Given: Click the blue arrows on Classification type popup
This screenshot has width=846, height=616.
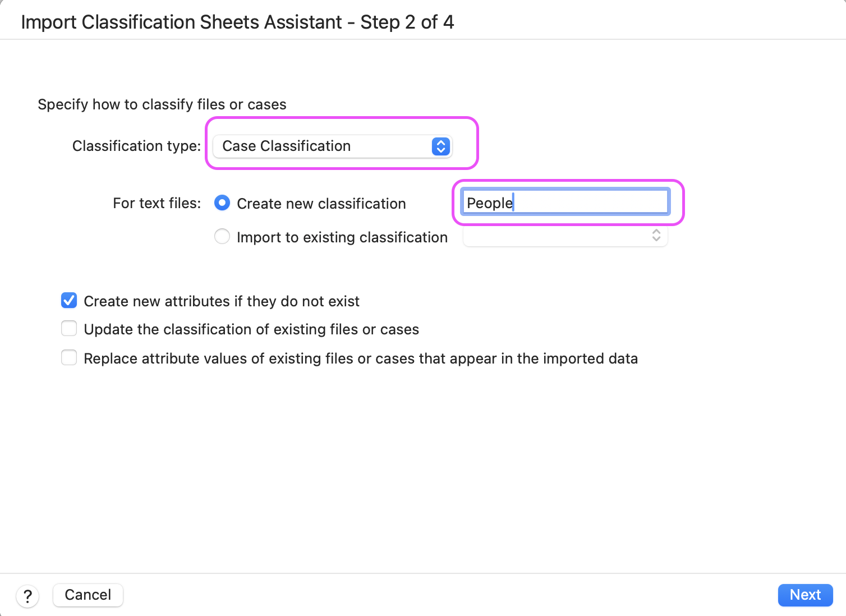Looking at the screenshot, I should pyautogui.click(x=441, y=146).
